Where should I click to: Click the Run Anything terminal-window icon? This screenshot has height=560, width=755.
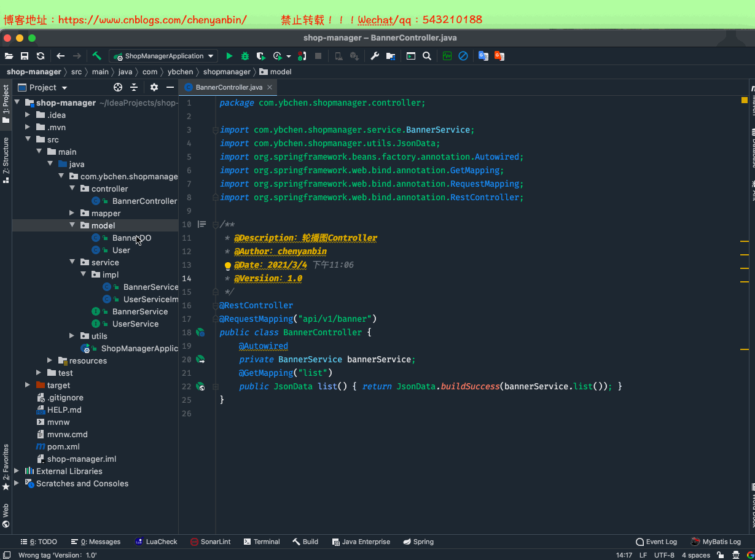click(411, 56)
